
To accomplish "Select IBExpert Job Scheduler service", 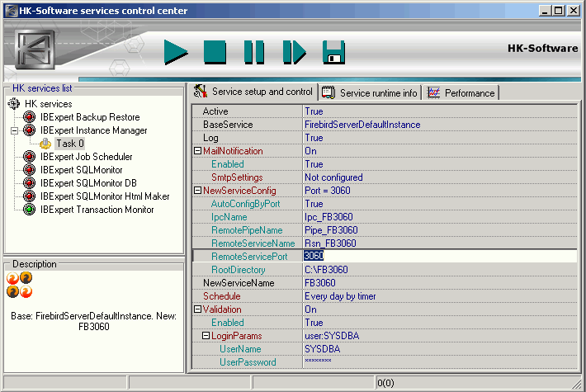I will point(87,157).
